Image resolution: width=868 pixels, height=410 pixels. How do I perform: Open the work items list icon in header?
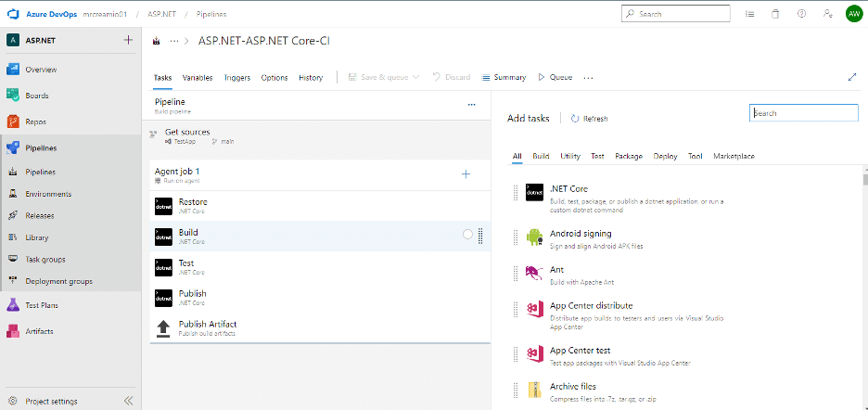(750, 15)
